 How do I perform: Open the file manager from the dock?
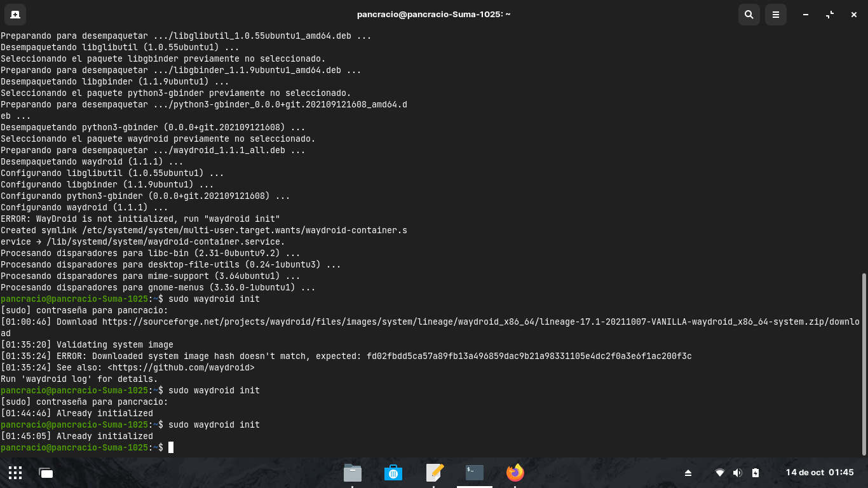point(353,473)
